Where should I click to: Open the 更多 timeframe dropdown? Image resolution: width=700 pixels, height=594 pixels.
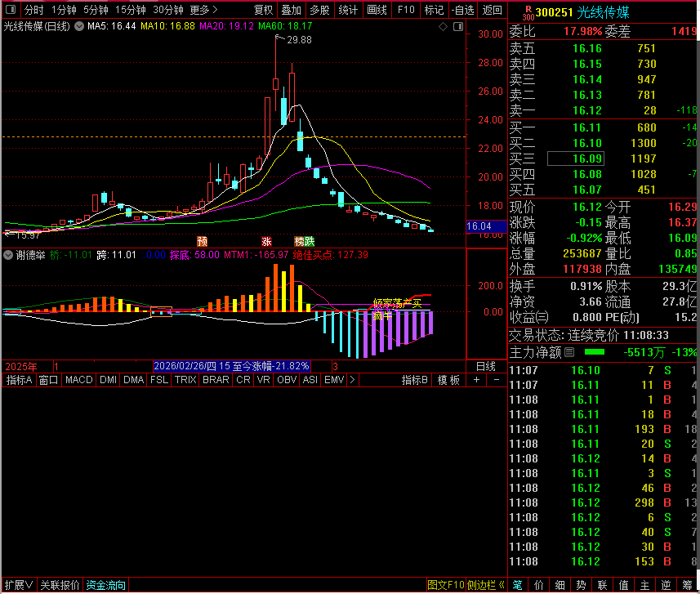point(203,10)
